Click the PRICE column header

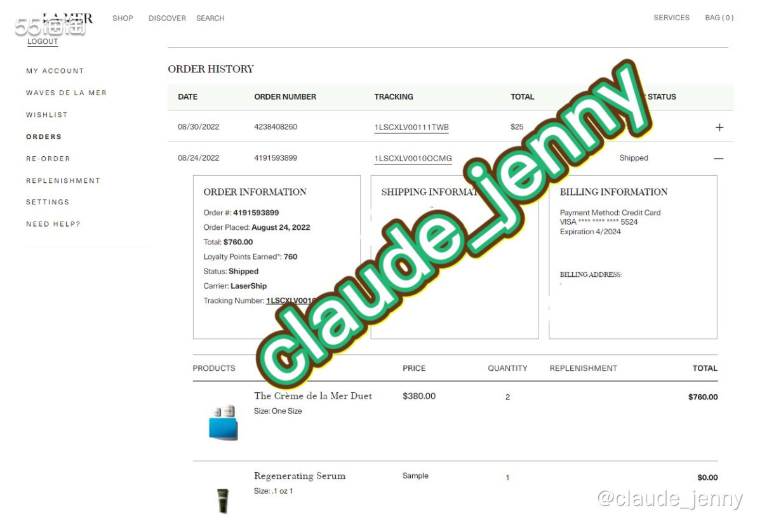[414, 368]
